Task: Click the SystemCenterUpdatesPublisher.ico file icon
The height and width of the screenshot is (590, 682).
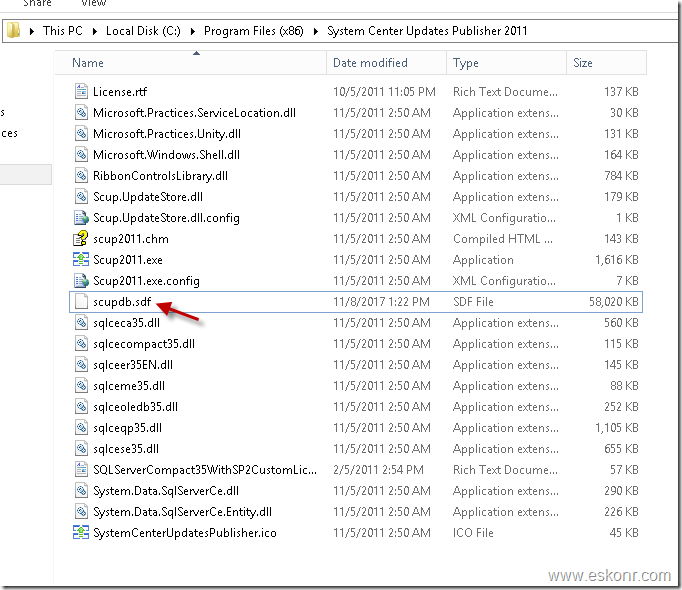Action: [80, 533]
